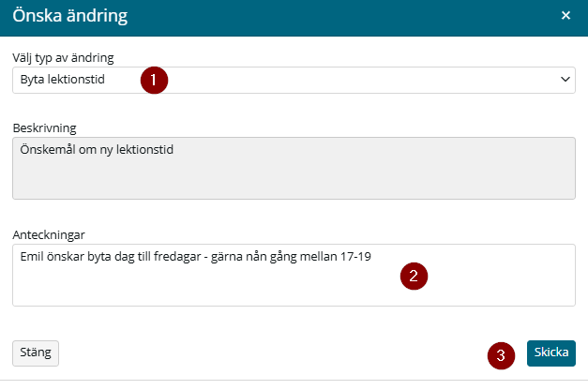Click the Välj typ av ändring label
The height and width of the screenshot is (390, 588).
tap(63, 58)
